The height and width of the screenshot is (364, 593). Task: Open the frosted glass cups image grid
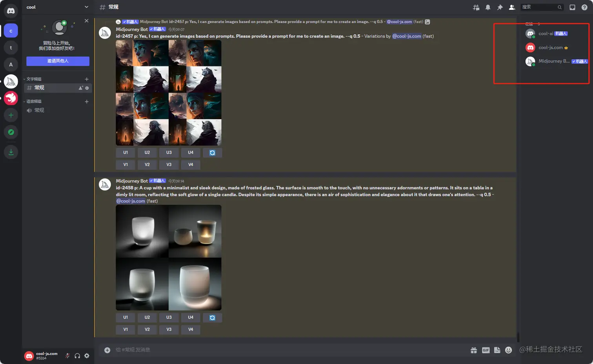tap(169, 258)
